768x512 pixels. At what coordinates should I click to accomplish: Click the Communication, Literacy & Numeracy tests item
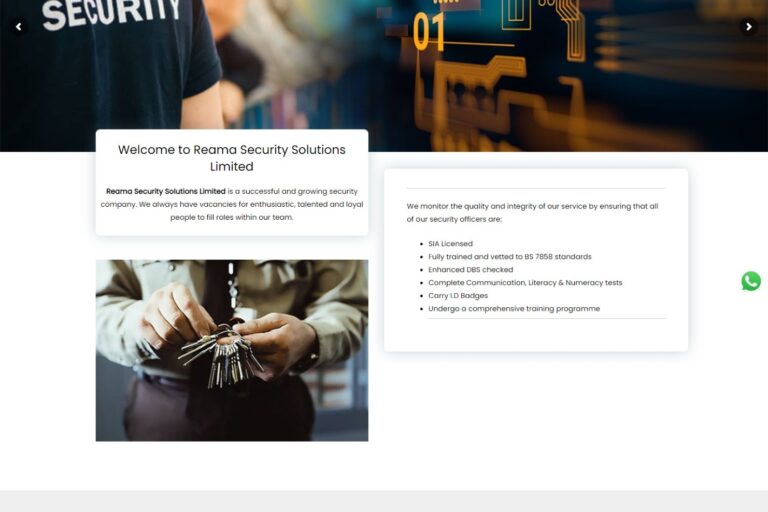tap(525, 283)
